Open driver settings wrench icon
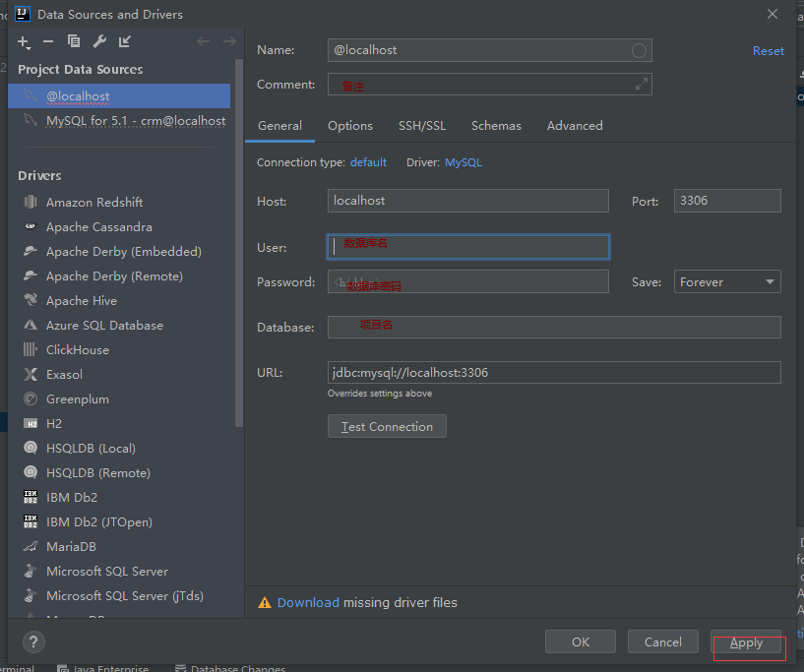Viewport: 804px width, 672px height. pos(99,41)
